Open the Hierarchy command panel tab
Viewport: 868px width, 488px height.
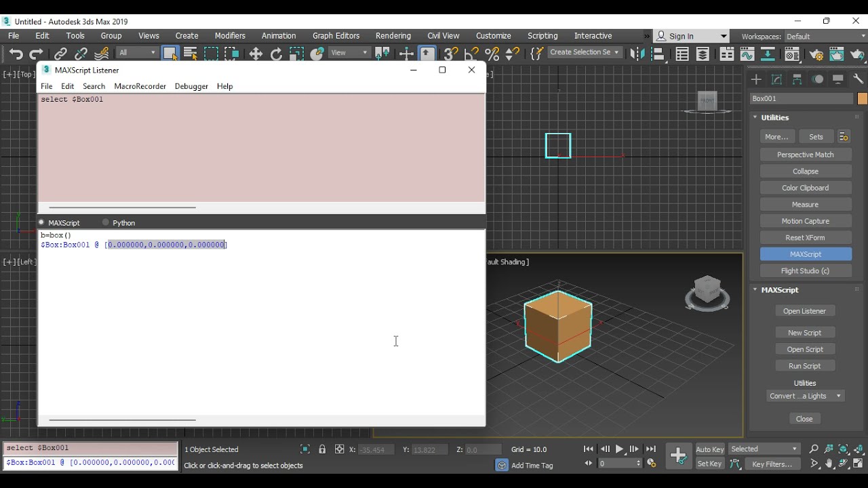797,79
